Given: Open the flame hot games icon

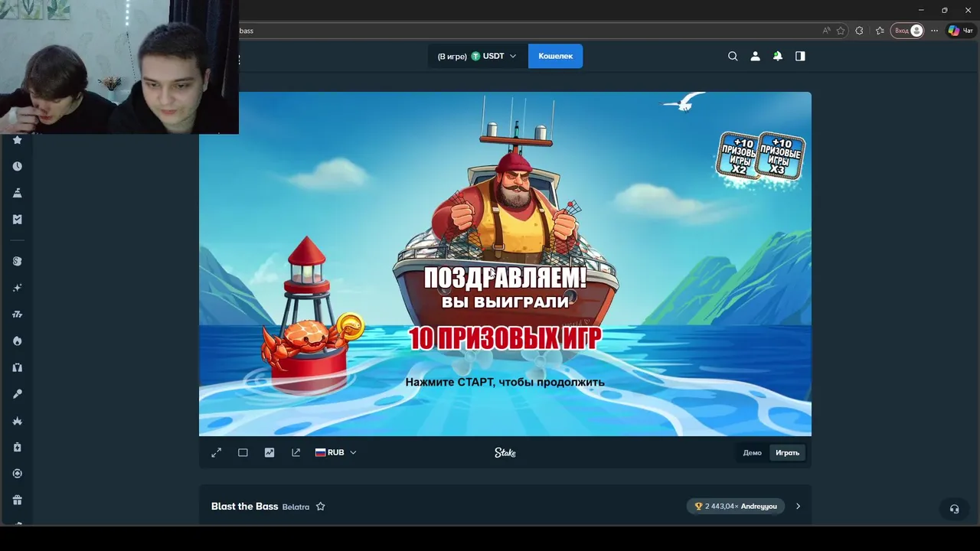Looking at the screenshot, I should [17, 341].
